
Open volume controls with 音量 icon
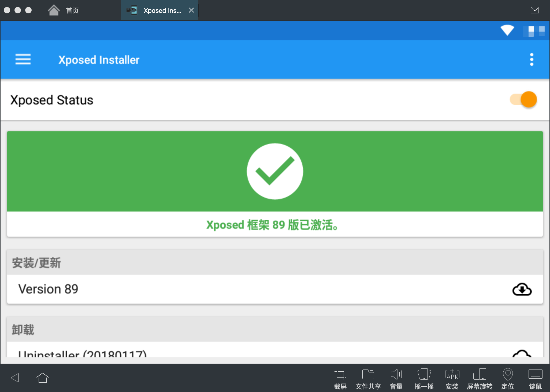coord(396,378)
